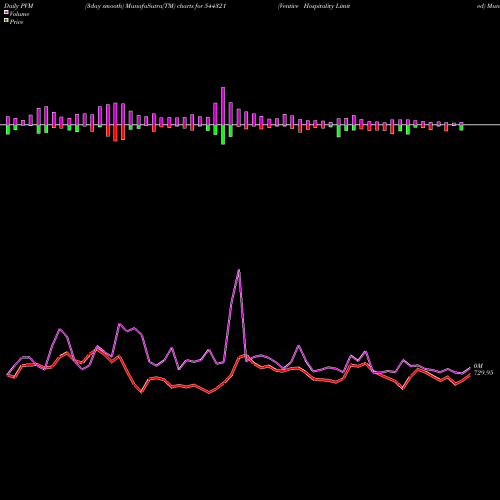Click the 'Daily PVM' title text
Image resolution: width=500 pixels, height=500 pixels.
pyautogui.click(x=19, y=6)
